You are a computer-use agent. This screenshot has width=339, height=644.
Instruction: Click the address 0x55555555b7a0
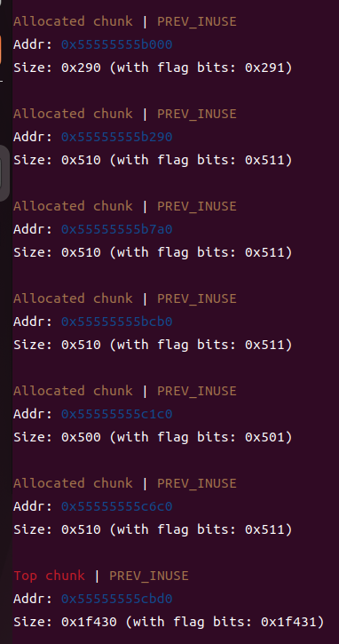click(x=117, y=229)
